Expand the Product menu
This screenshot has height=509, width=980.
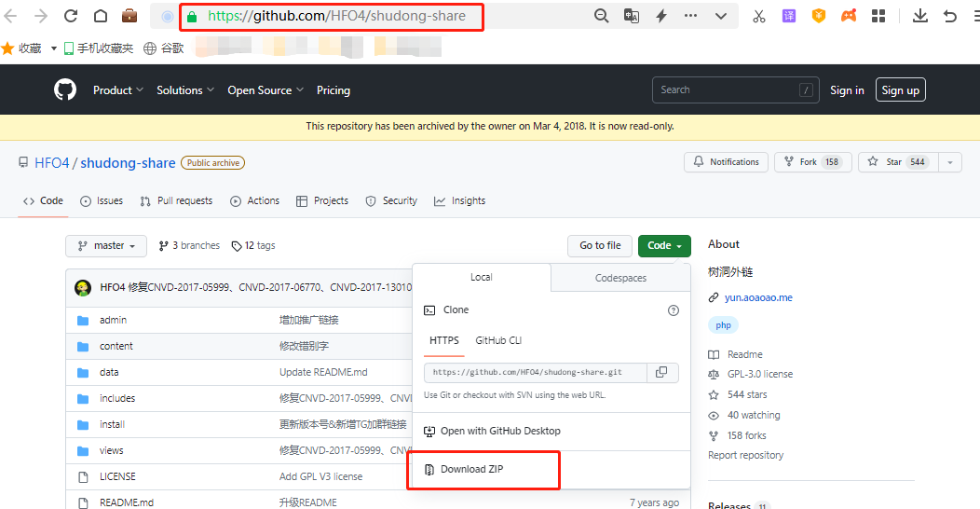[x=118, y=90]
